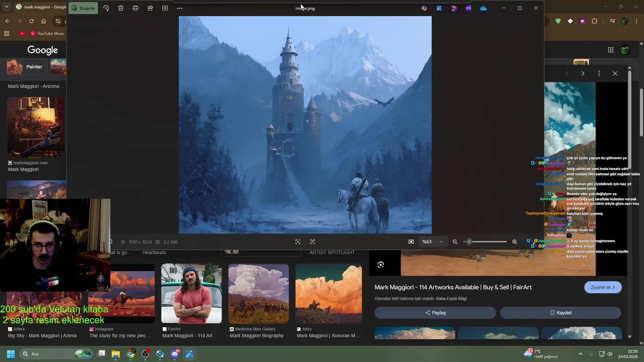Close the Google image preview panel
This screenshot has height=362, width=644.
point(615,73)
